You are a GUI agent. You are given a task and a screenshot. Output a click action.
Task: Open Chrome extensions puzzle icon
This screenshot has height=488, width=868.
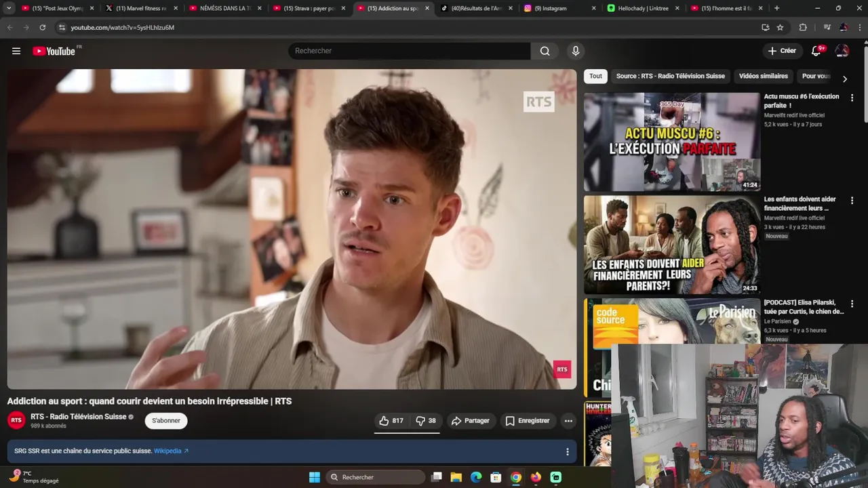(x=803, y=27)
